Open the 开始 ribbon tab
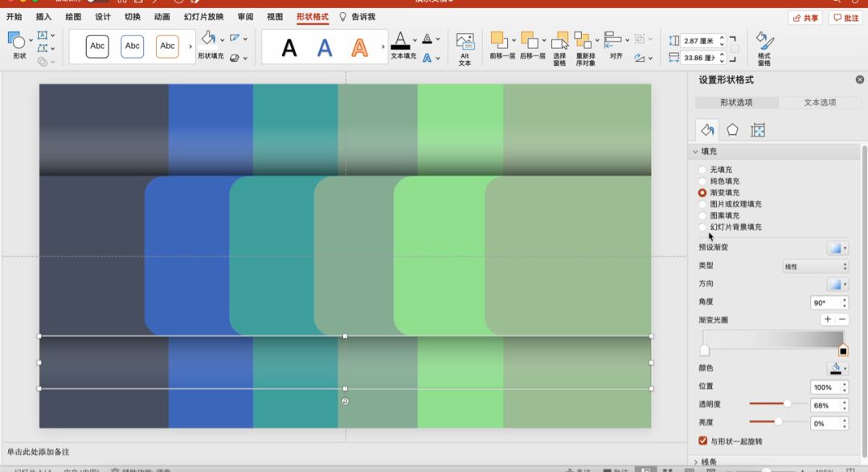 pos(14,17)
